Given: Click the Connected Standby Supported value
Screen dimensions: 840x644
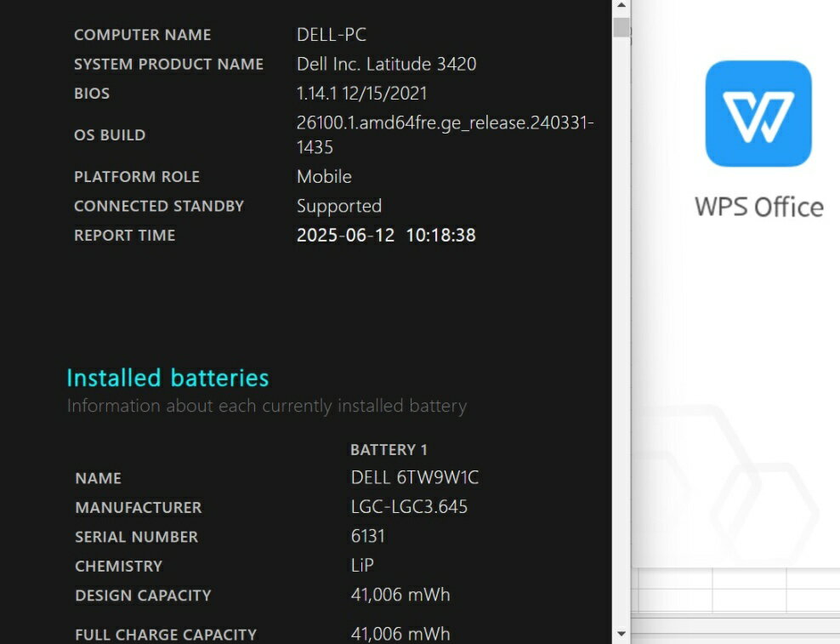Looking at the screenshot, I should (339, 206).
